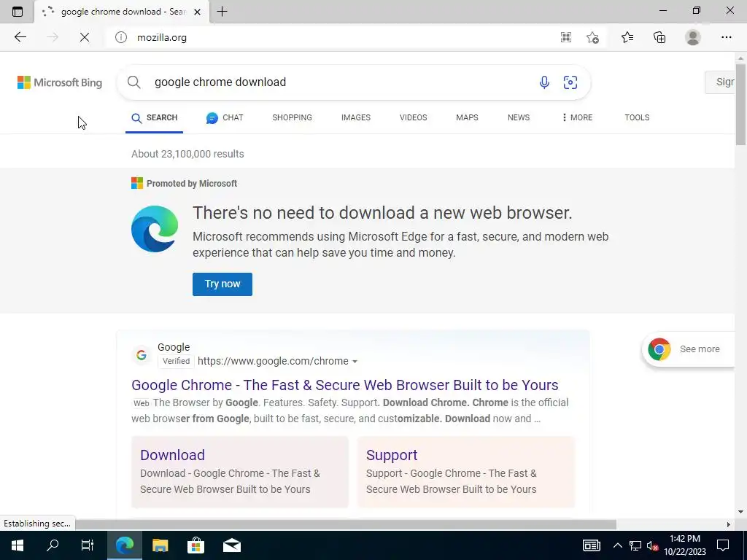
Task: Click the Chrome See more button
Action: 688,349
